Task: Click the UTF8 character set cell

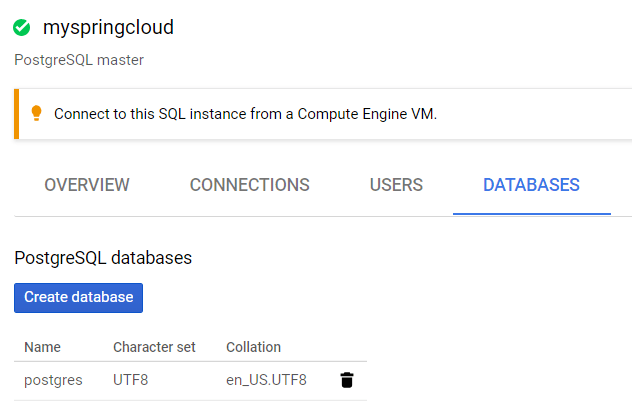Action: coord(133,380)
